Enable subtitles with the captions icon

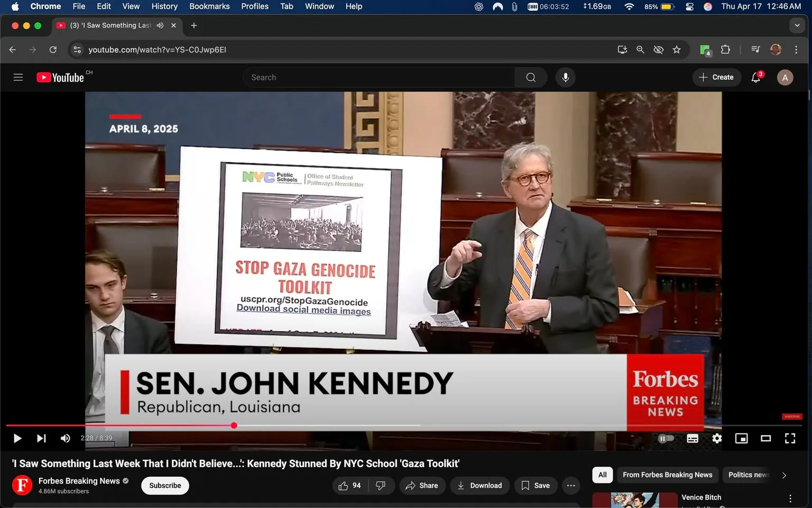pos(692,438)
